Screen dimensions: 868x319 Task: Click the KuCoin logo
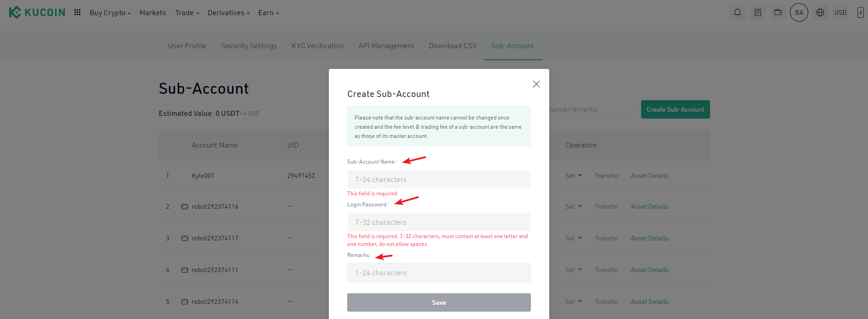click(37, 12)
